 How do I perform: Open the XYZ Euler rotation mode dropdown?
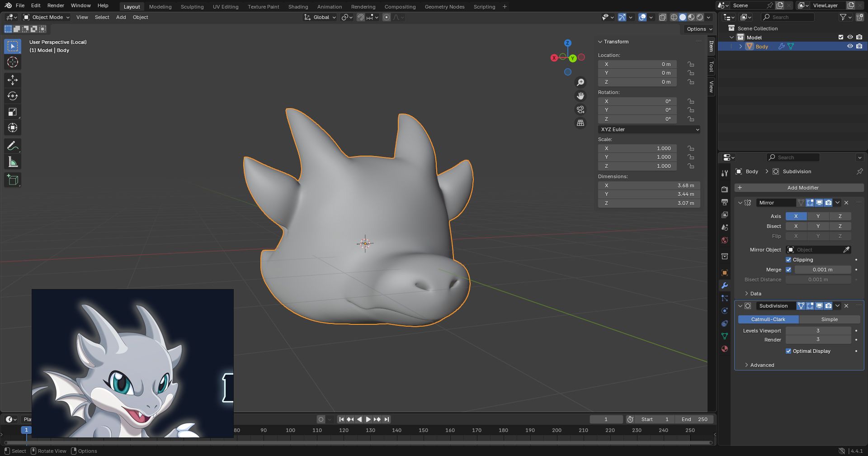tap(649, 129)
